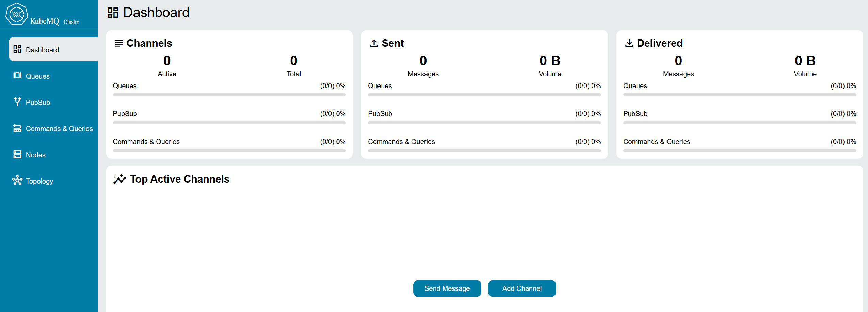Click the Queues progress bar in Channels card
The image size is (868, 312).
click(229, 95)
